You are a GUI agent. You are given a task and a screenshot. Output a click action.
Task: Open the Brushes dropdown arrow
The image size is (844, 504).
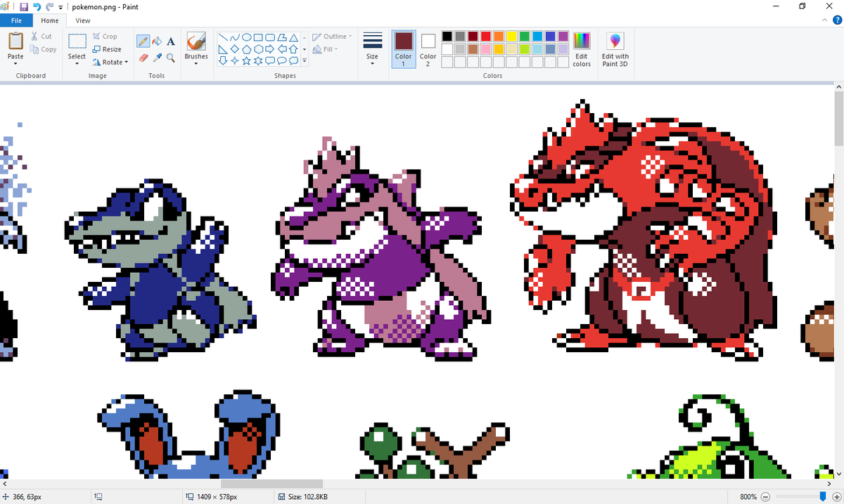(x=196, y=63)
